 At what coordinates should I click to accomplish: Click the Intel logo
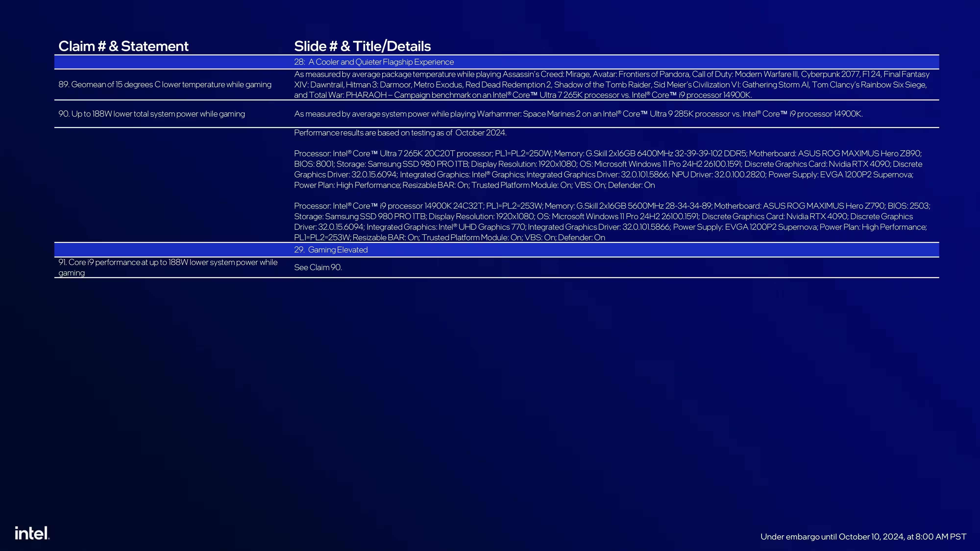32,533
